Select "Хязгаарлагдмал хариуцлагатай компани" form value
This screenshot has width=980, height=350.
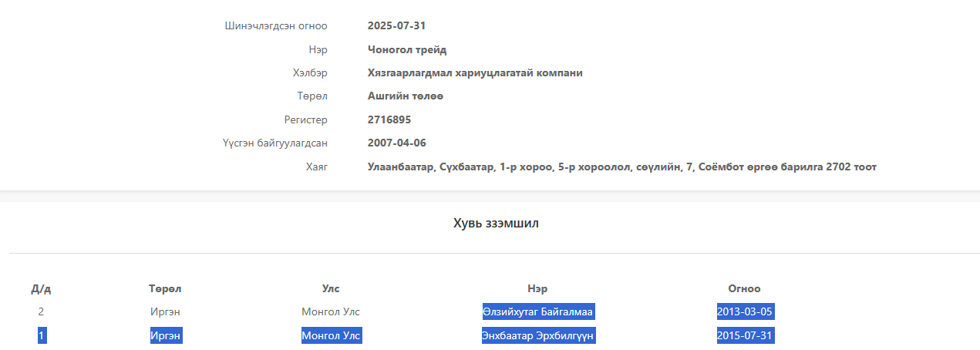pos(475,72)
